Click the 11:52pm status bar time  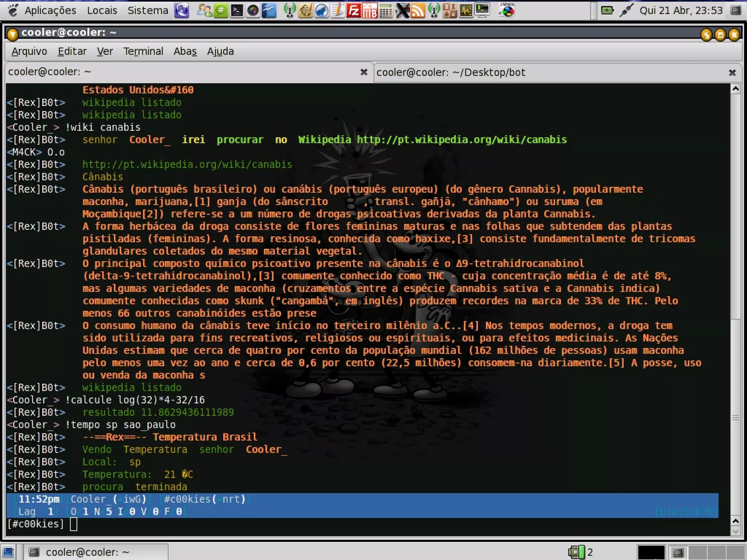(39, 499)
